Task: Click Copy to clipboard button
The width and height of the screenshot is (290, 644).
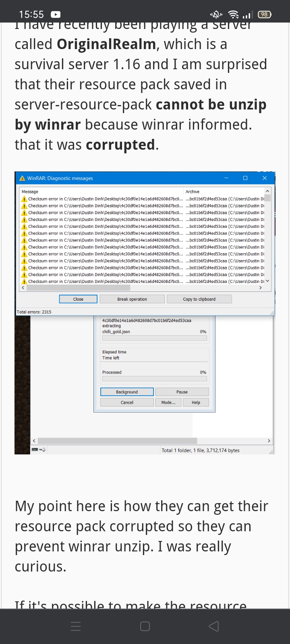Action: point(199,299)
